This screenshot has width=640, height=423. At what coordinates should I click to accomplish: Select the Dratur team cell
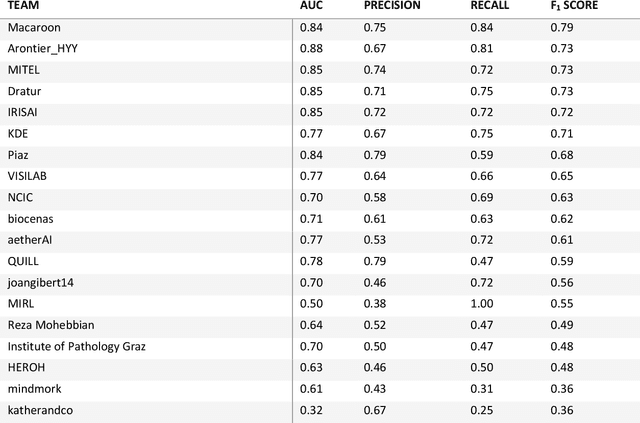pyautogui.click(x=24, y=90)
